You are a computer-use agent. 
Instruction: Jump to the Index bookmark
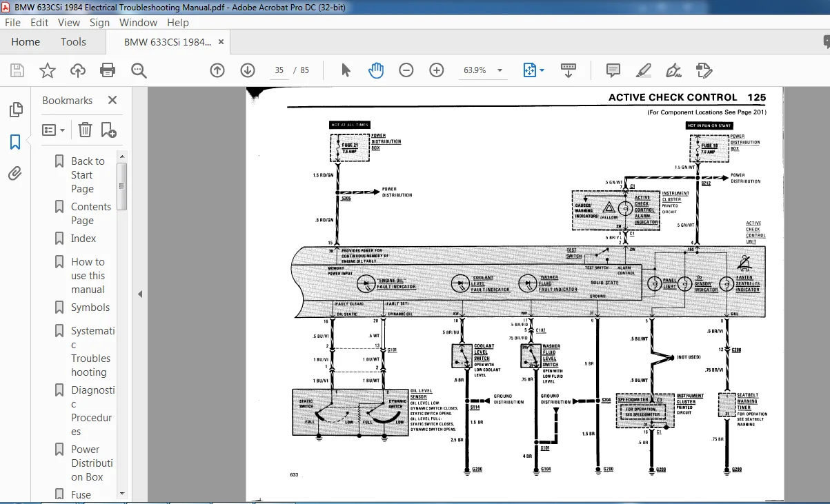coord(83,239)
